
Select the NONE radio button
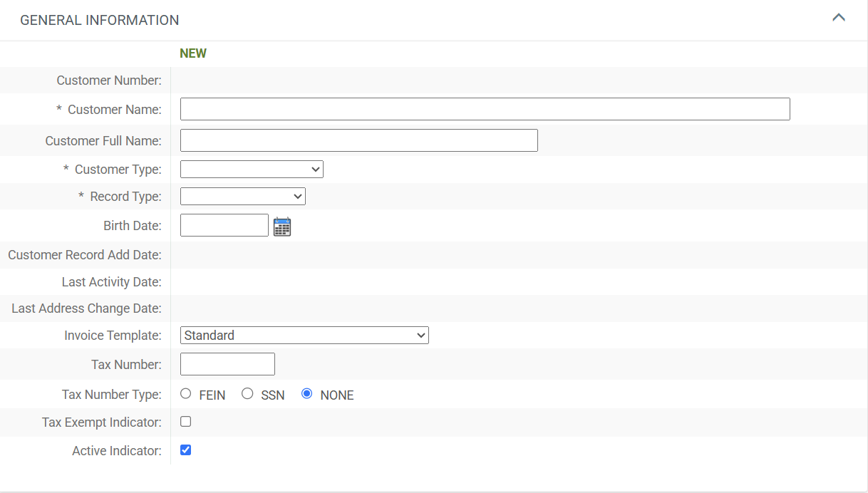click(306, 393)
